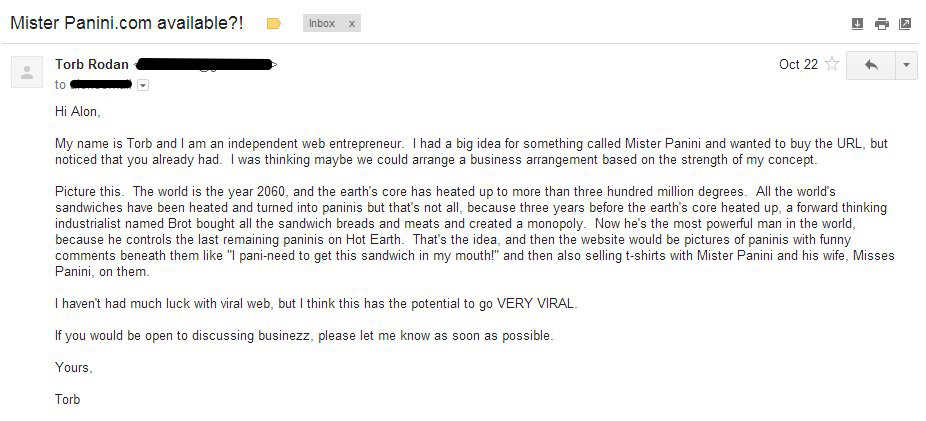Click the 'VERY VIRAL' sentence in body
Image resolution: width=926 pixels, height=421 pixels.
point(317,304)
